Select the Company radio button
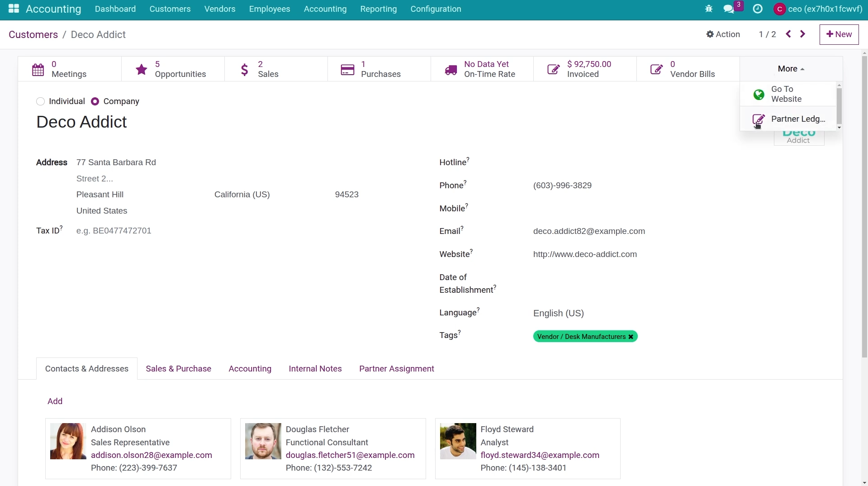The width and height of the screenshot is (868, 486). (x=95, y=101)
